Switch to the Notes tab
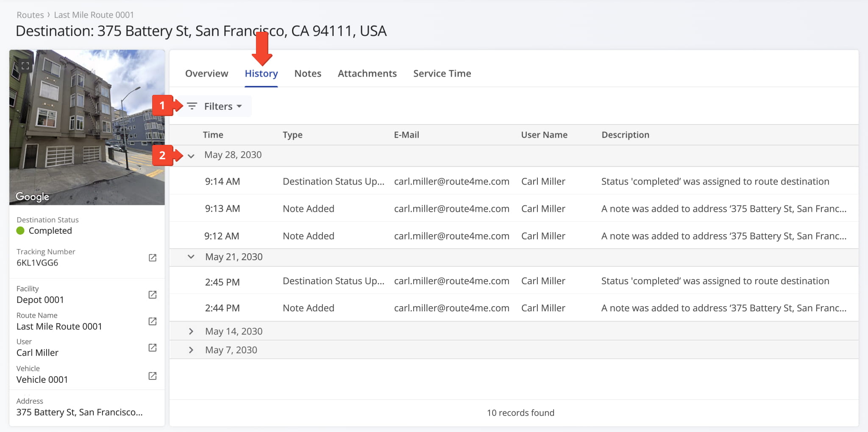 (x=308, y=74)
